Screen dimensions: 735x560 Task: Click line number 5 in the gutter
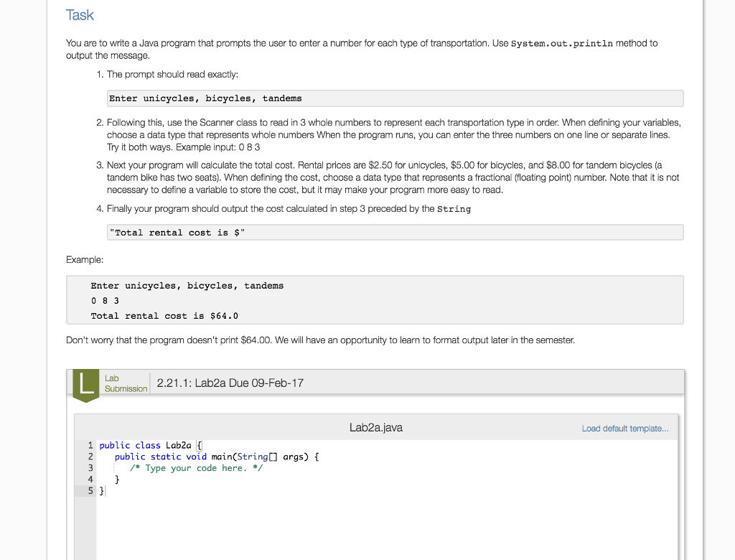(90, 490)
